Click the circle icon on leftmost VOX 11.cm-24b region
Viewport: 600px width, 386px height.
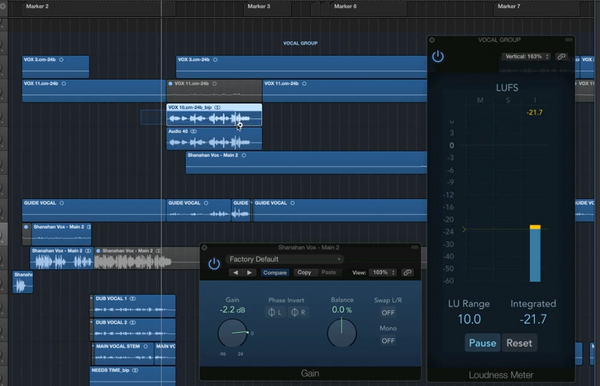(64, 83)
